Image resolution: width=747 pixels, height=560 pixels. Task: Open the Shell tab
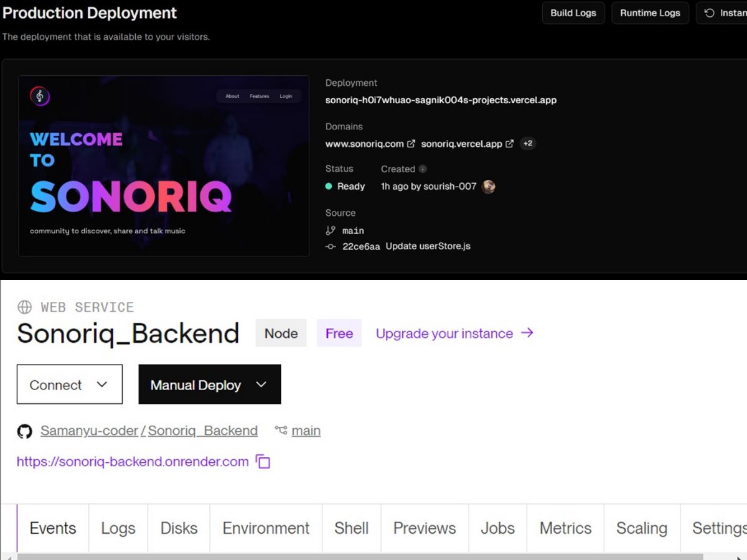point(352,528)
